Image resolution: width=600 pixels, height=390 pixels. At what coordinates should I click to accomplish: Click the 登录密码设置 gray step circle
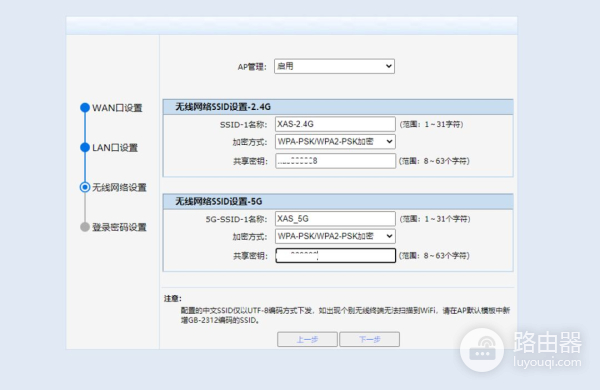coord(85,227)
